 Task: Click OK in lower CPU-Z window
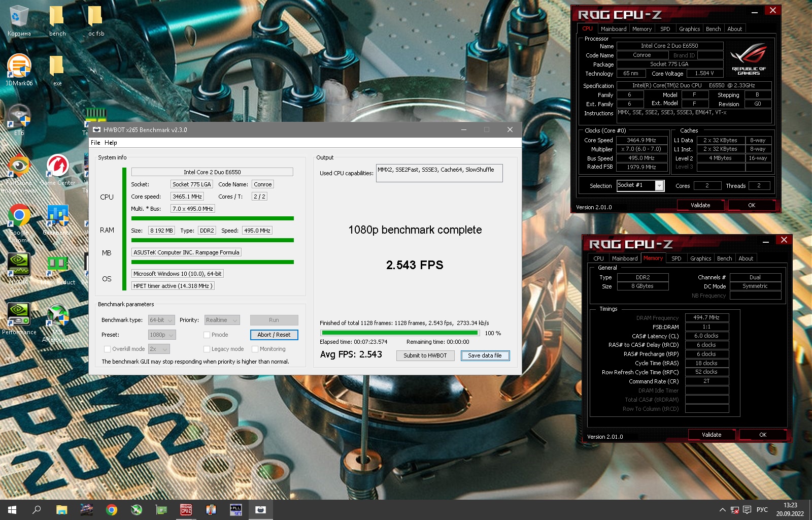click(x=763, y=435)
